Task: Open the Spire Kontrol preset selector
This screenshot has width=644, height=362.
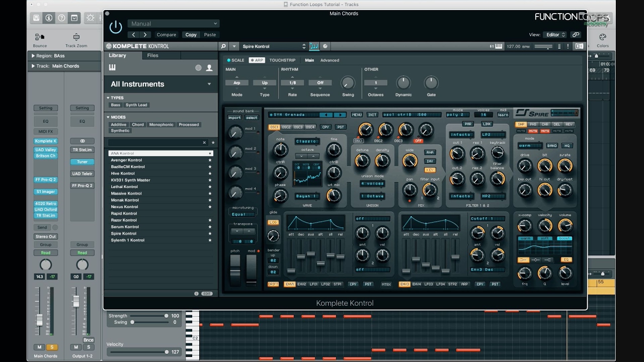Action: (x=274, y=46)
